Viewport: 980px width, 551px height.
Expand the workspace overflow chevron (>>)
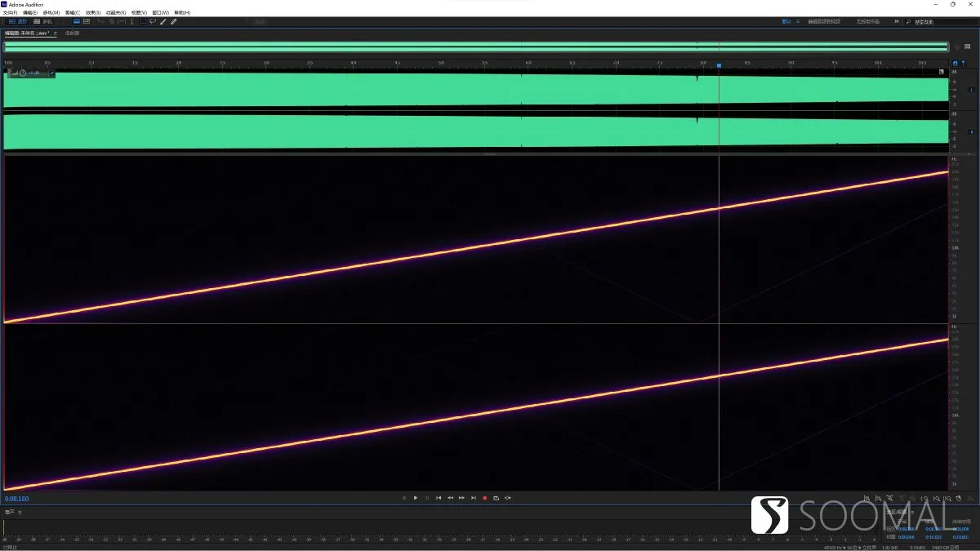coord(896,21)
